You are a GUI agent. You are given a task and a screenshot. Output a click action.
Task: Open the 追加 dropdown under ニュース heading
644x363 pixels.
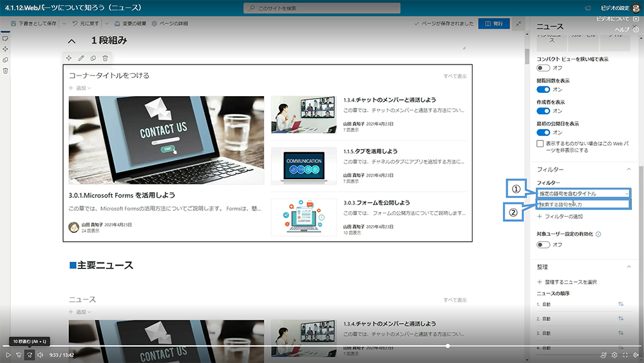pyautogui.click(x=80, y=312)
